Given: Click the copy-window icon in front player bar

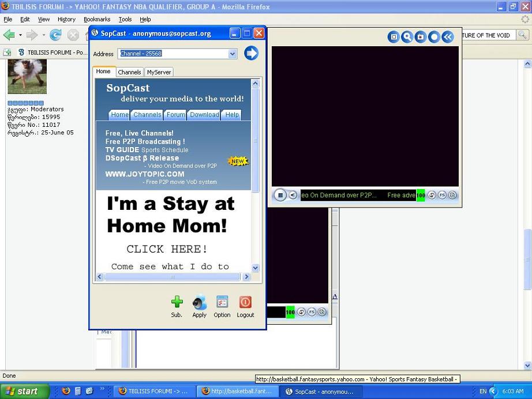Looking at the screenshot, I should click(x=452, y=195).
